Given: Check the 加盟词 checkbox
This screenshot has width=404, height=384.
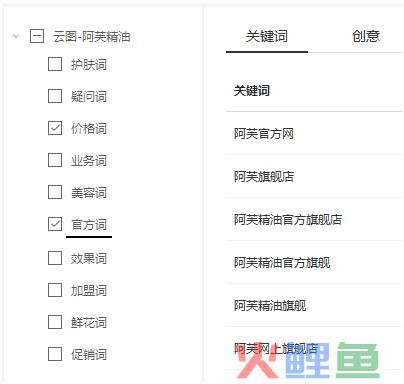Looking at the screenshot, I should [x=55, y=290].
